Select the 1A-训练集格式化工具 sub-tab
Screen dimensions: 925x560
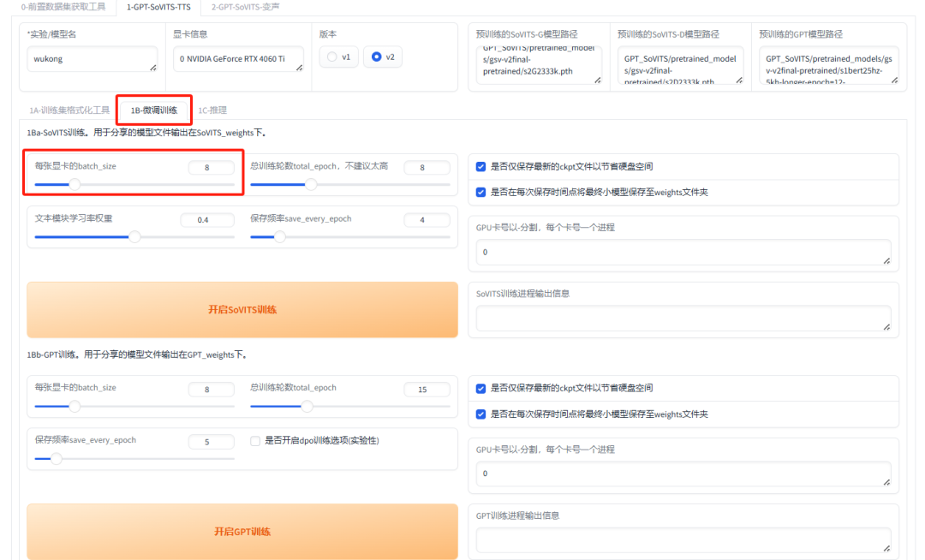click(69, 110)
